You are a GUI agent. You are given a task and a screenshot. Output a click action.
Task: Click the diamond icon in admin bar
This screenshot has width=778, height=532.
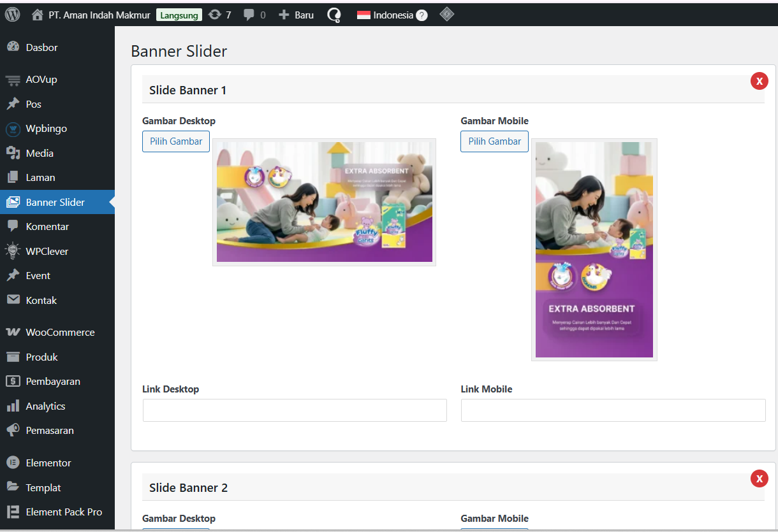point(447,14)
